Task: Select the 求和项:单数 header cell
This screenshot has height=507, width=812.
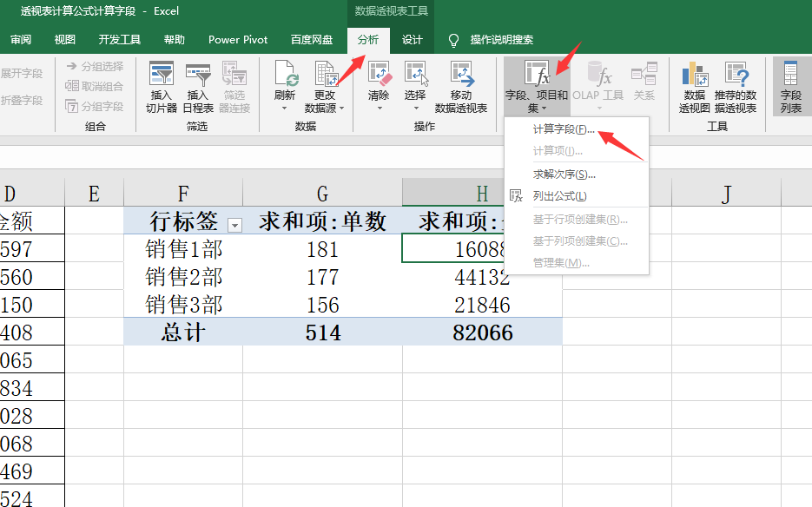Action: [322, 221]
